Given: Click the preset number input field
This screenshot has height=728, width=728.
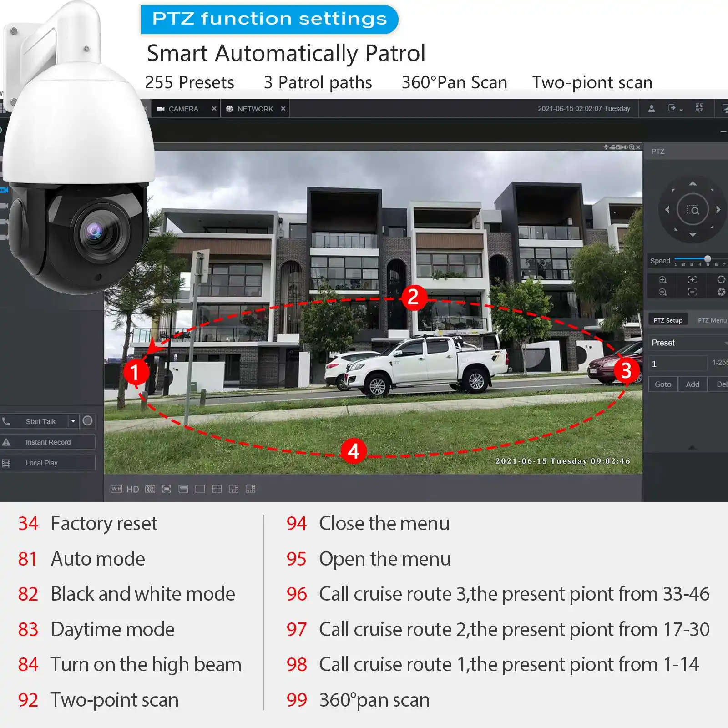Looking at the screenshot, I should [x=677, y=364].
